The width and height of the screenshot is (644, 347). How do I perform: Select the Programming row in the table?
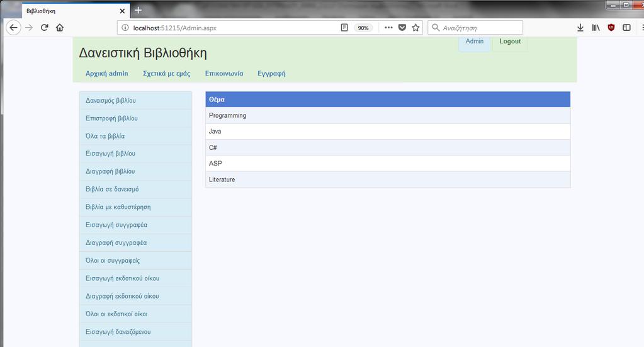point(388,115)
